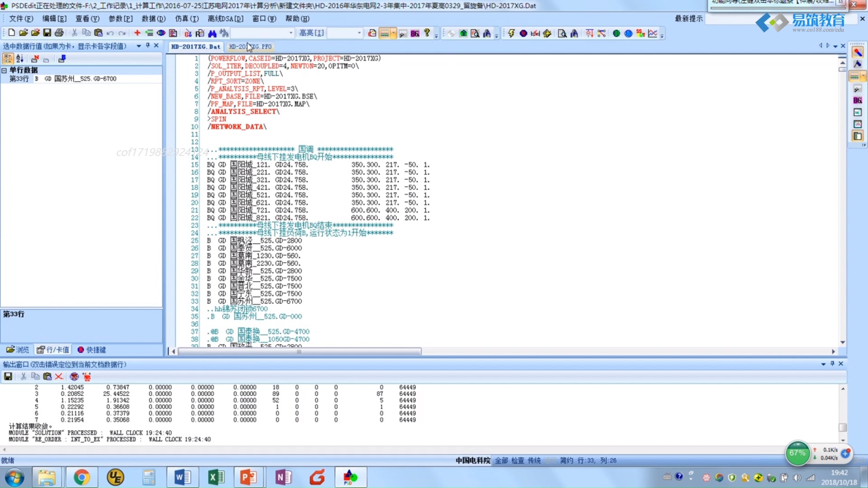868x488 pixels.
Task: Collapse the 单行数据 tree node
Action: [x=4, y=70]
